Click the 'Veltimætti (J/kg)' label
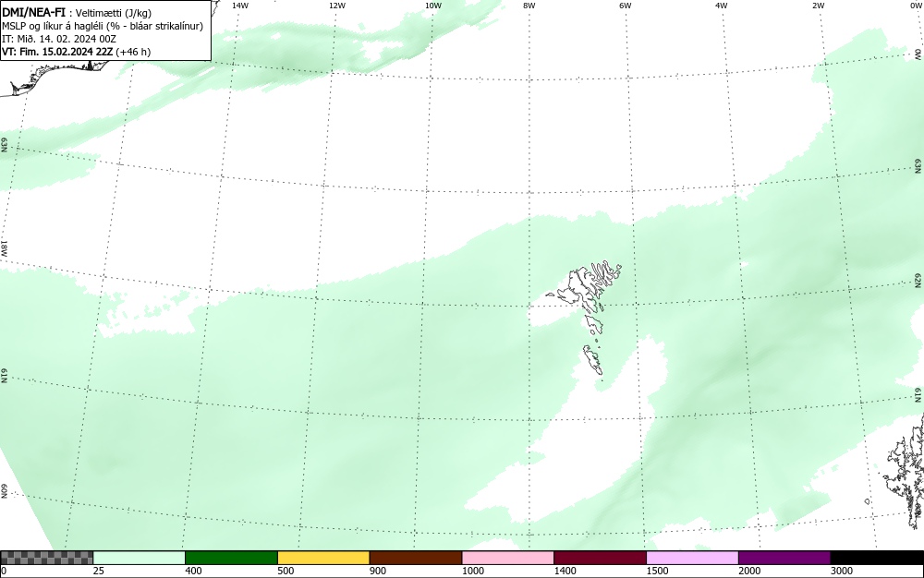Viewport: 924px width, 578px height. pos(113,13)
